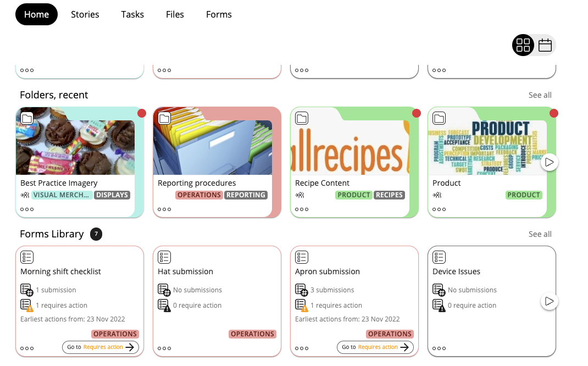This screenshot has height=366, width=588.
Task: Click submissions icon on Hat submission
Action: click(164, 290)
